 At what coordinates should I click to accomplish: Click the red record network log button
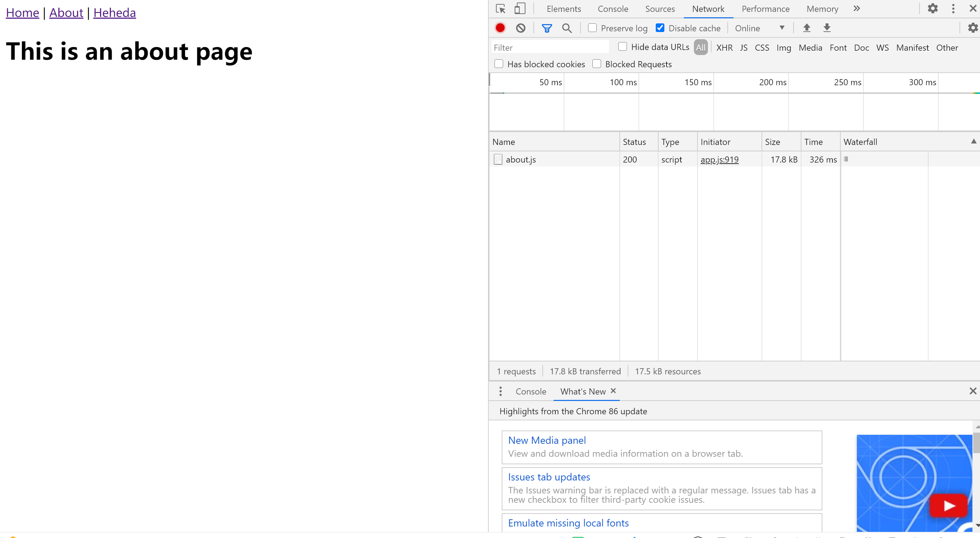tap(500, 28)
